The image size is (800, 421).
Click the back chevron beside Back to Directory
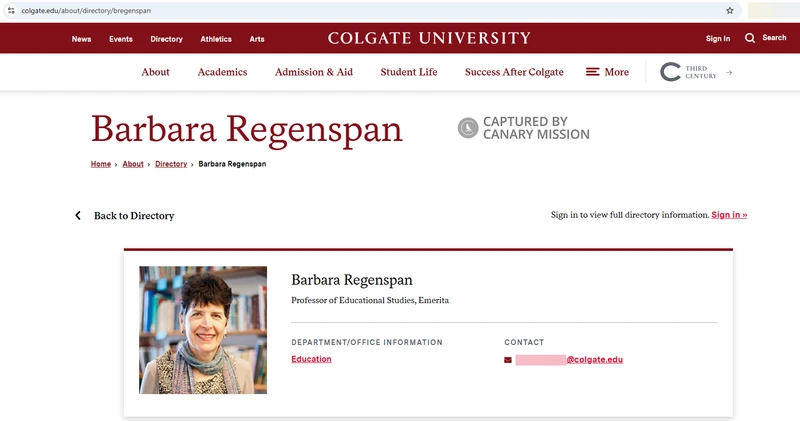point(78,215)
